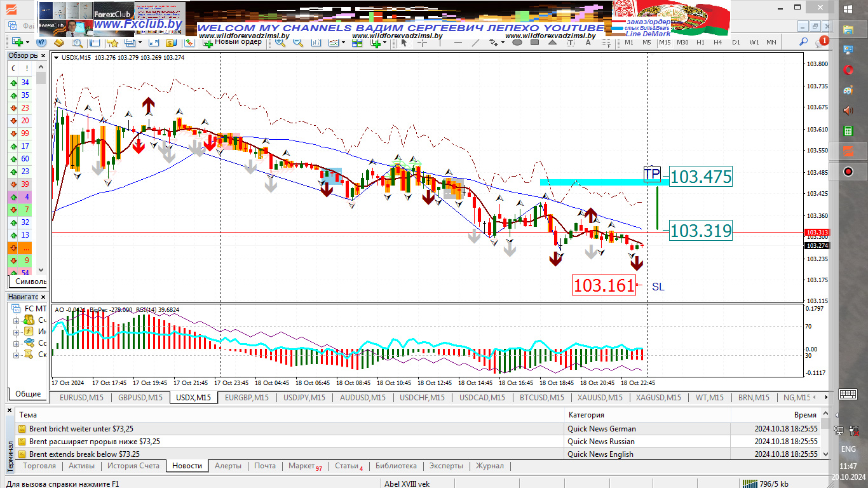Sort news by Категория column header
This screenshot has width=868, height=488.
coord(648,414)
